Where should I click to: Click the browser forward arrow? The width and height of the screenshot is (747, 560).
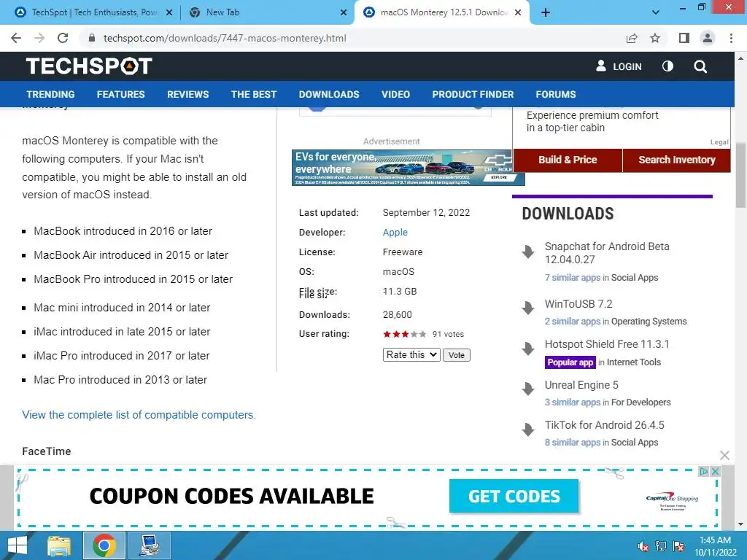[x=39, y=38]
